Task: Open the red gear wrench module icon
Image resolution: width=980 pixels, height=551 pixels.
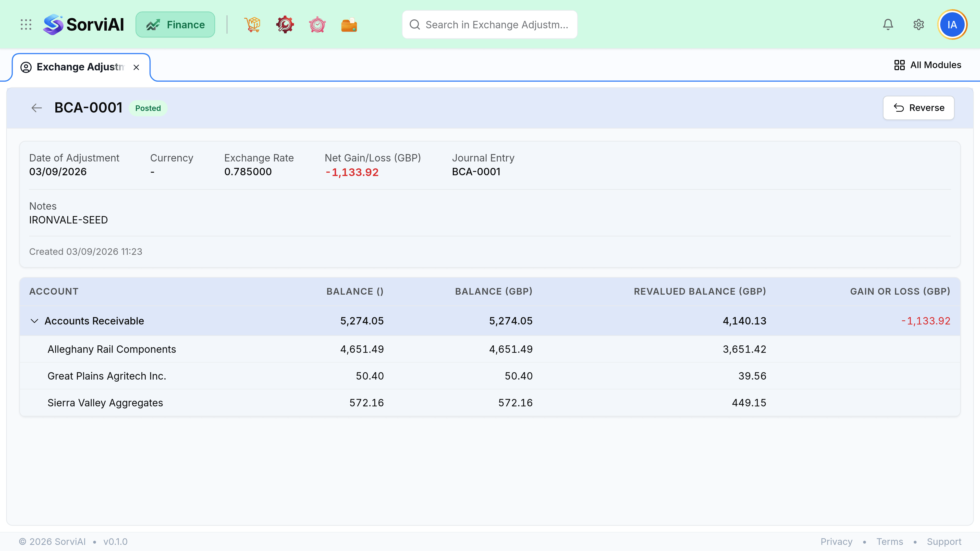Action: pyautogui.click(x=285, y=25)
